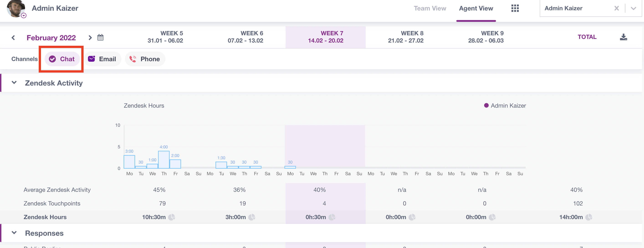Select Week 6 07.02 - 13.02
644x248 pixels.
[245, 37]
